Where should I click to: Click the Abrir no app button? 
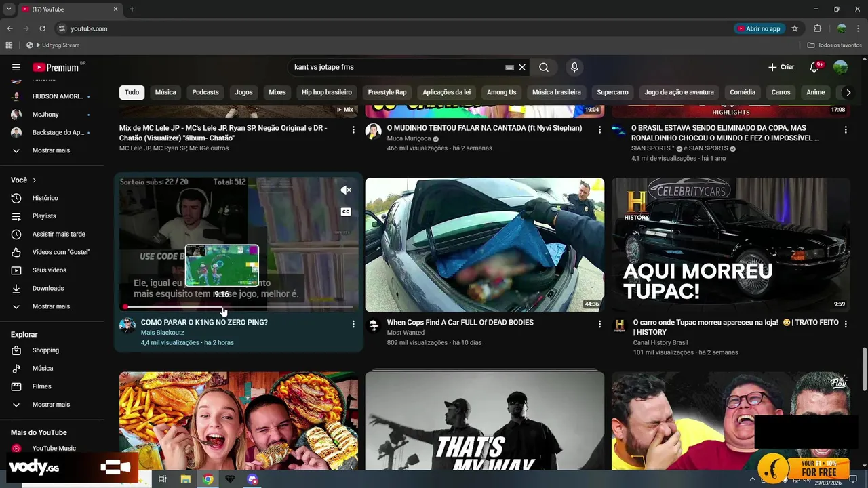pyautogui.click(x=759, y=28)
